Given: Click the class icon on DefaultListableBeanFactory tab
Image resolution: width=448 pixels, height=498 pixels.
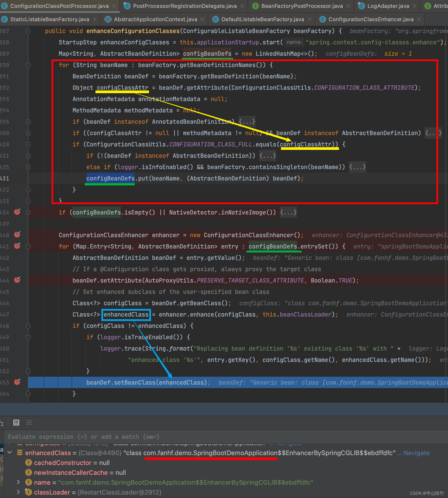Looking at the screenshot, I should click(x=215, y=19).
